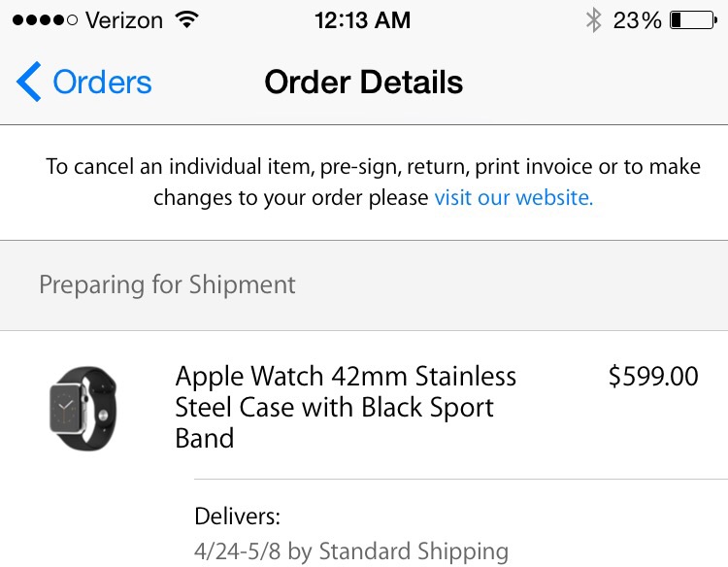Image resolution: width=728 pixels, height=567 pixels.
Task: Tap the Delivers label
Action: (237, 517)
